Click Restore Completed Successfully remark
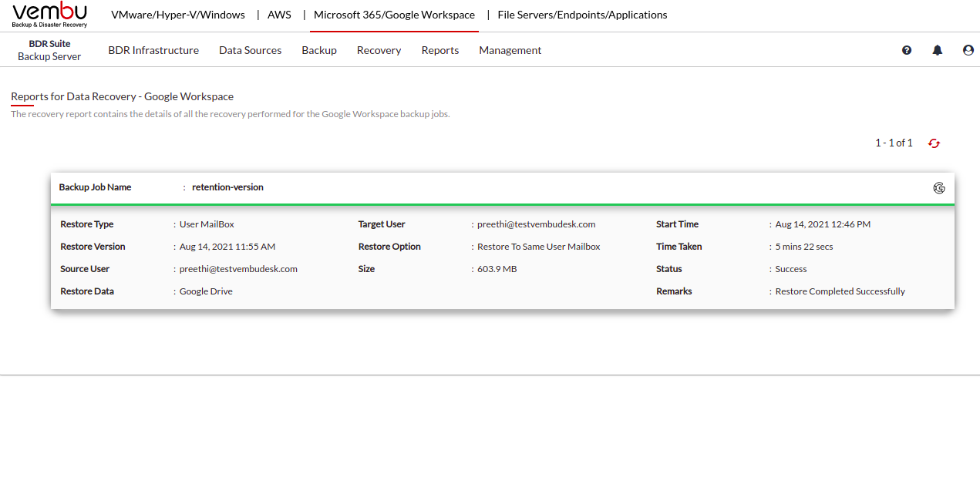Image resolution: width=980 pixels, height=481 pixels. 840,291
